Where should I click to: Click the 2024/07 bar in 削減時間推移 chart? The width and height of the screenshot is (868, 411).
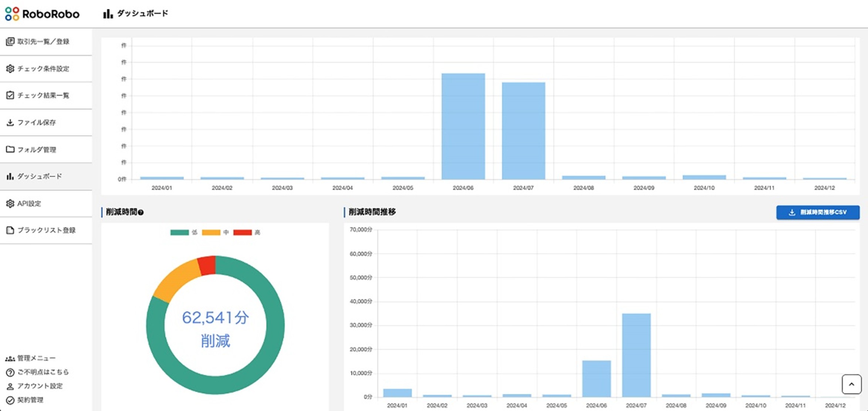(x=636, y=355)
